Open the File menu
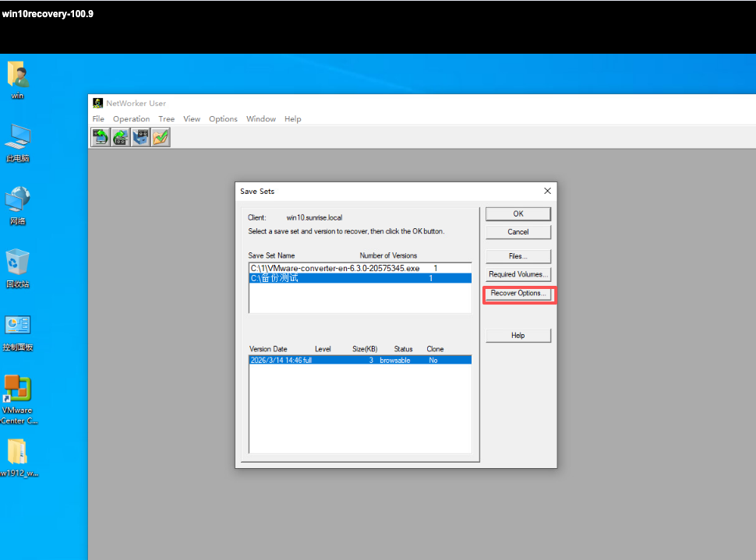The image size is (756, 560). (x=98, y=119)
